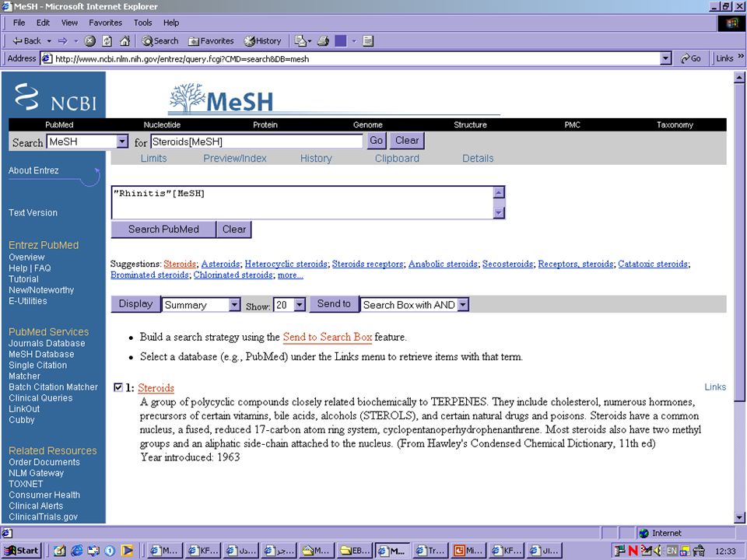Click the Display button
Viewport: 747px width, 560px height.
coord(135,304)
